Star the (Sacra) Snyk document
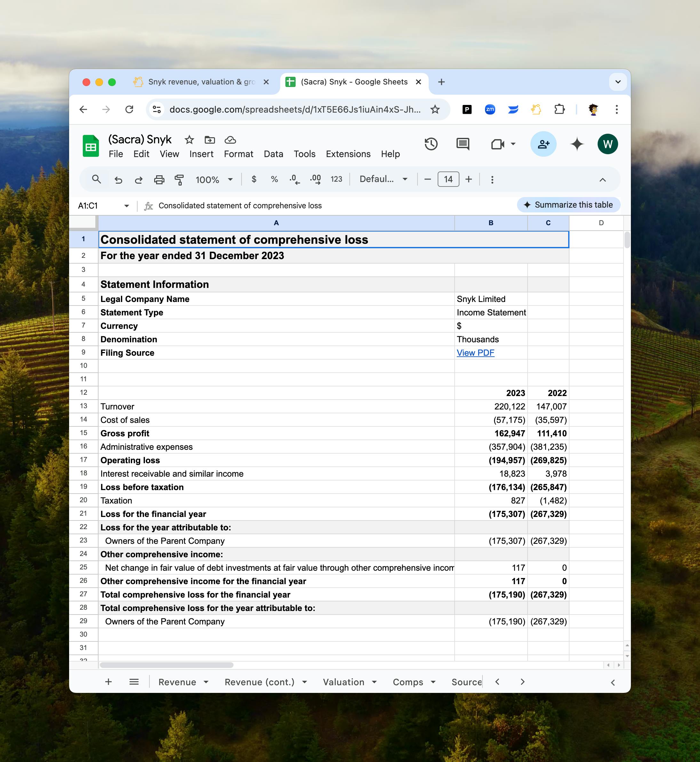 point(189,140)
